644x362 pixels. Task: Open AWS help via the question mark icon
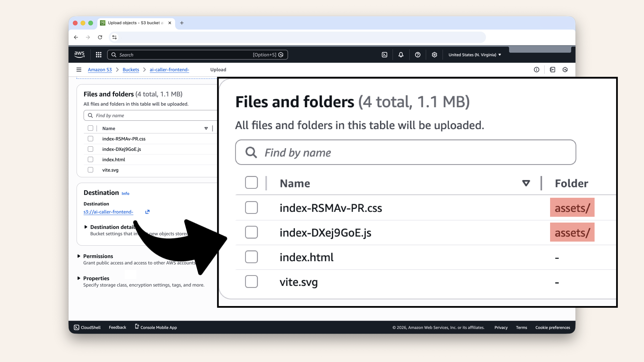(418, 55)
